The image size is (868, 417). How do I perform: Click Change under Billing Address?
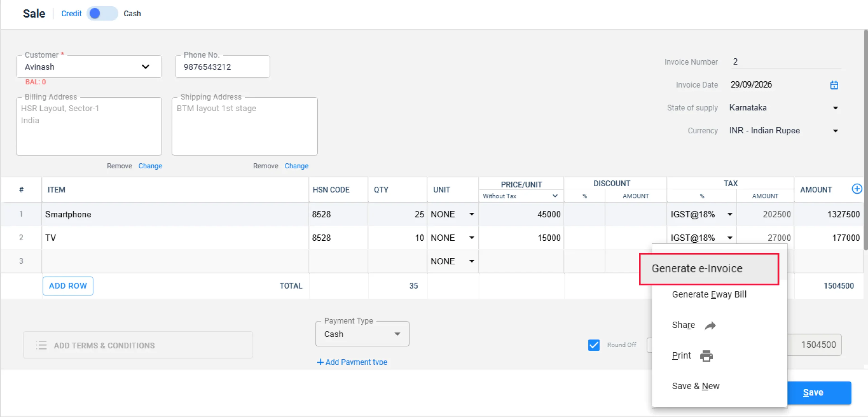[150, 166]
